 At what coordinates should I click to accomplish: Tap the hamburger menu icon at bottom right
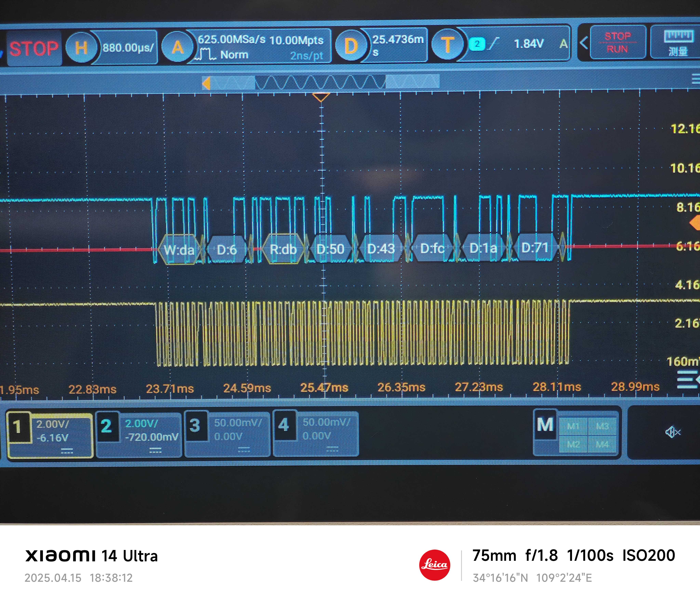(688, 379)
